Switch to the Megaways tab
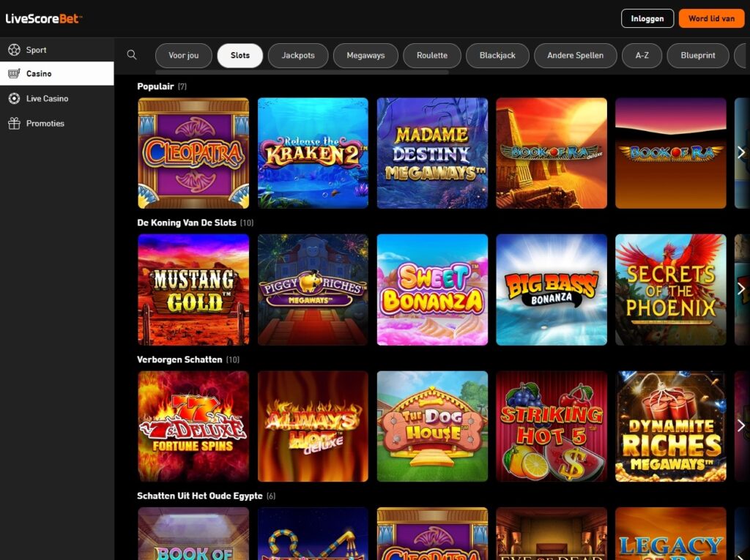The width and height of the screenshot is (750, 560). pyautogui.click(x=365, y=56)
